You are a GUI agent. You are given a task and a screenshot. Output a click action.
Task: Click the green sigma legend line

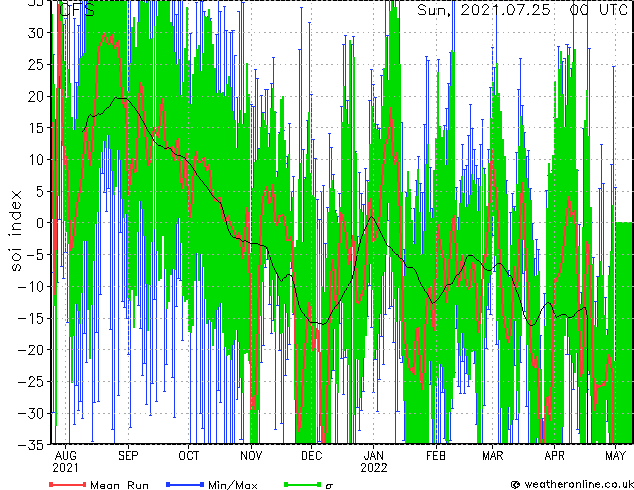pos(303,484)
